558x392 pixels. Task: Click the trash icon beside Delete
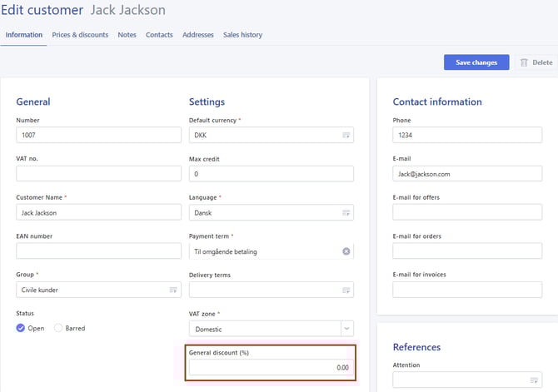(523, 62)
